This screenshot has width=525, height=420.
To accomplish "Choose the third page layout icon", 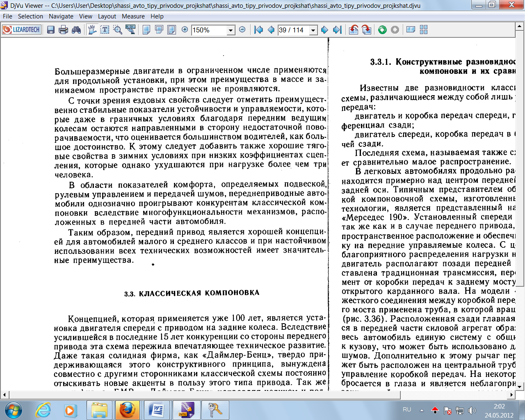I will click(172, 30).
